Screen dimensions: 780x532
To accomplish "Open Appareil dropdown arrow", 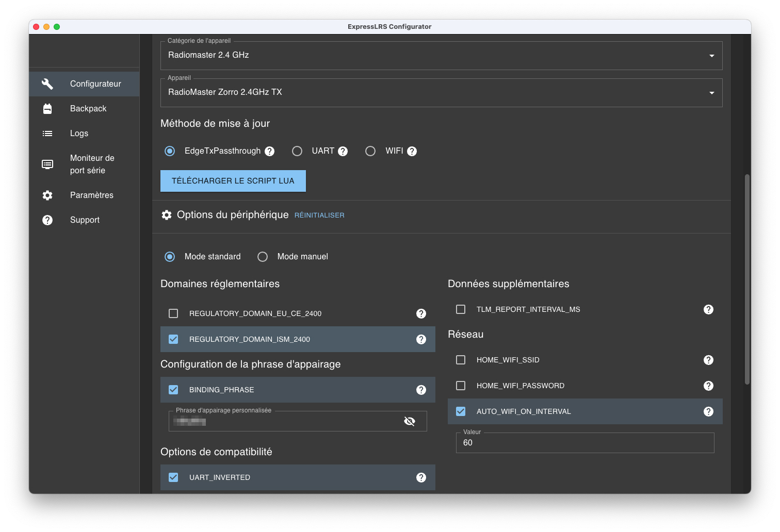I will [712, 93].
